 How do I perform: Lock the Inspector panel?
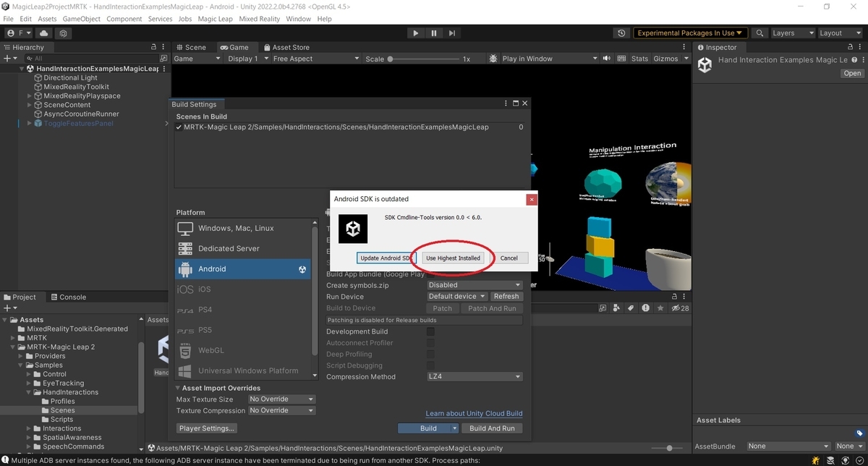pos(851,48)
